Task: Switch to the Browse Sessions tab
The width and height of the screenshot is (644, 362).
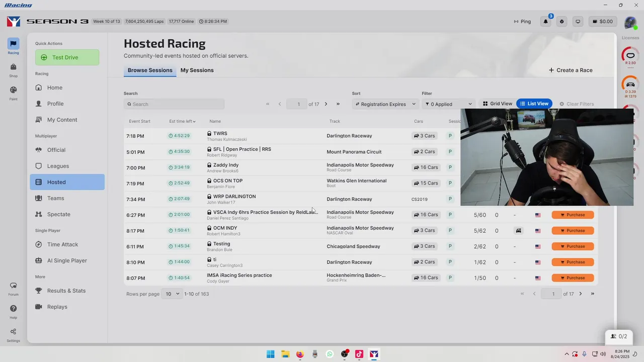Action: (150, 70)
